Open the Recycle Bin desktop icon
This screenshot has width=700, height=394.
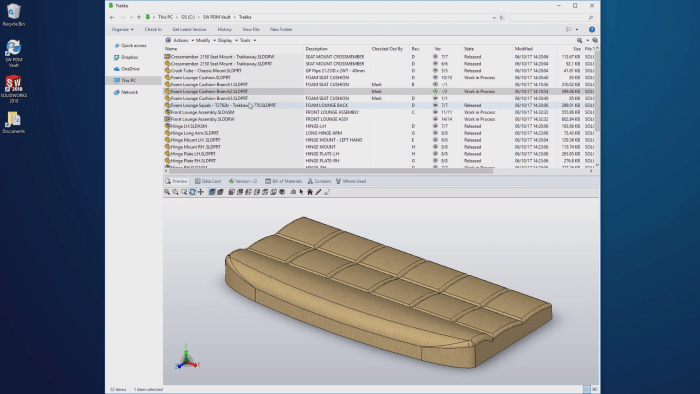[x=13, y=15]
